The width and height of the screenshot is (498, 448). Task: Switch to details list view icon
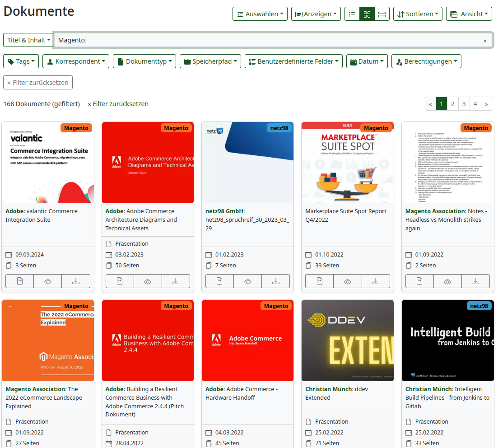coord(352,14)
